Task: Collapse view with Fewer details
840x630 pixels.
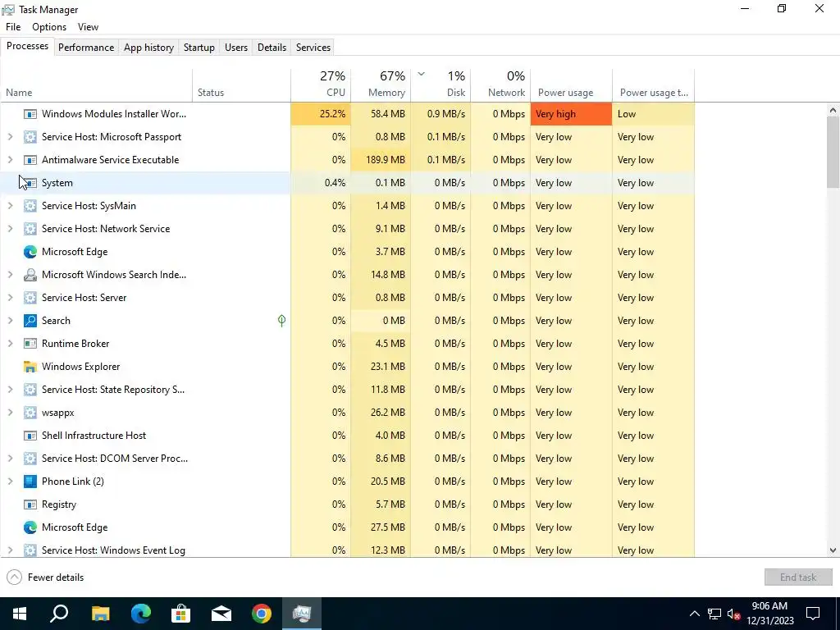Action: click(x=45, y=577)
